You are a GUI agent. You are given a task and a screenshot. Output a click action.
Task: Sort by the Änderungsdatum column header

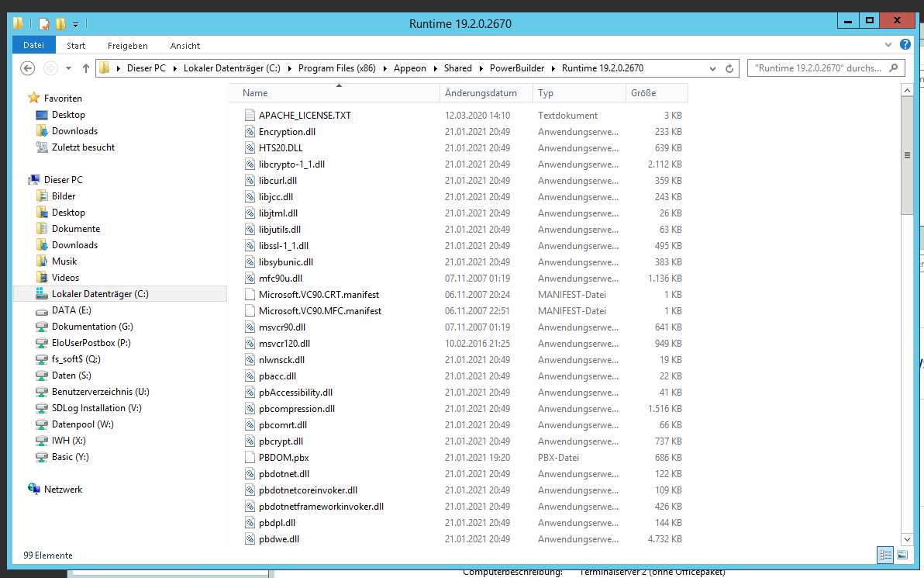[x=481, y=93]
